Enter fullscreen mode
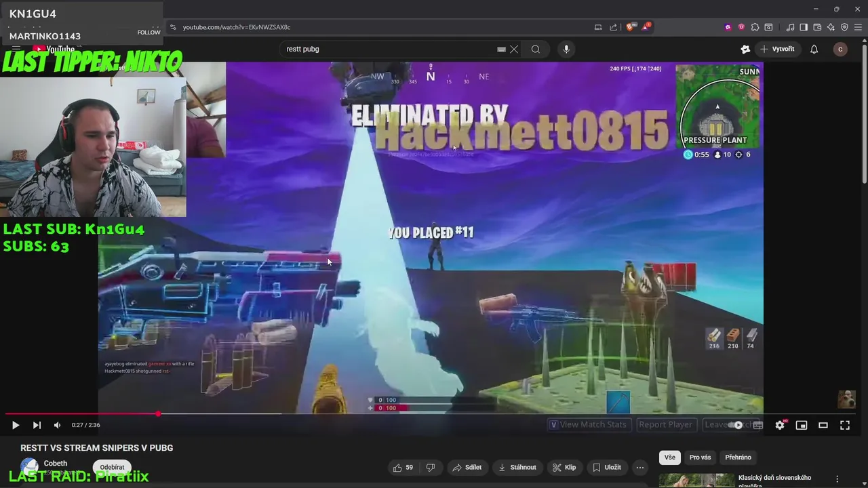Screen dimensions: 868x488 click(x=845, y=425)
